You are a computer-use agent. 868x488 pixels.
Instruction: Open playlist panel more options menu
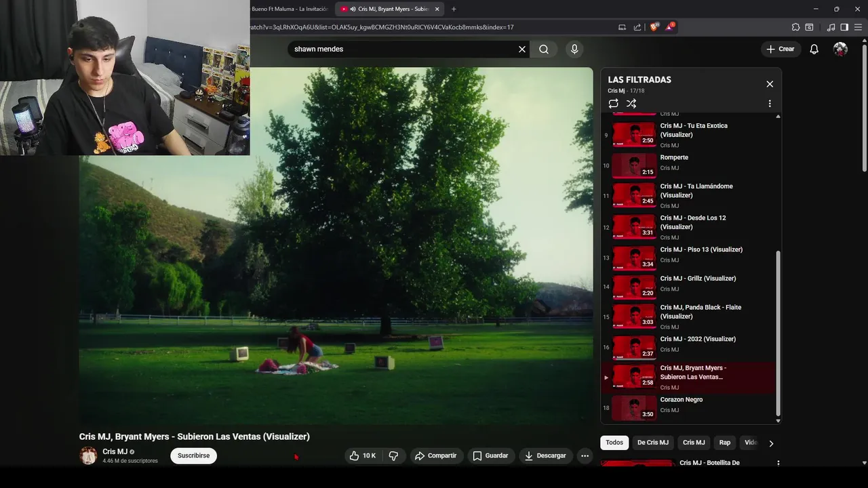coord(770,104)
